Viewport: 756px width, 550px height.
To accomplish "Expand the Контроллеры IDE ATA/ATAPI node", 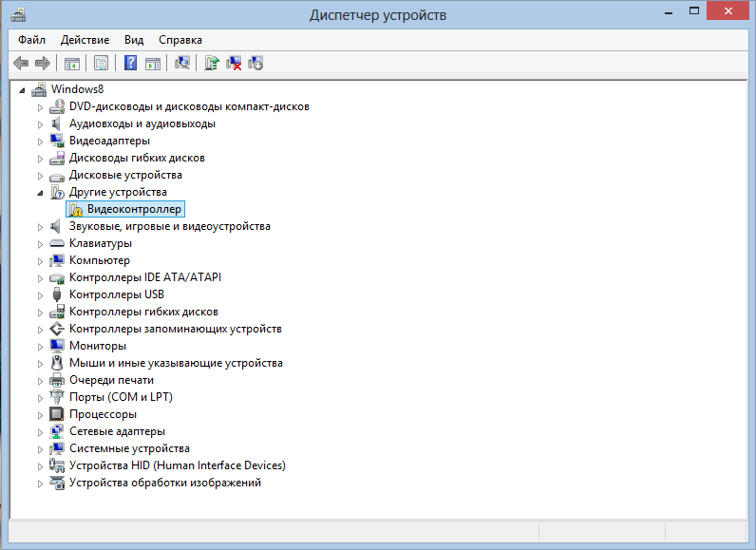I will tap(40, 278).
